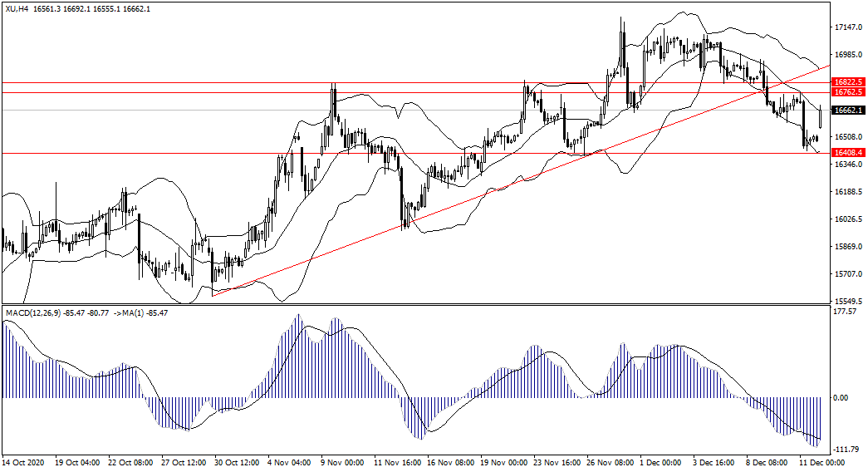Select the red 16762.5 price label

coord(848,92)
